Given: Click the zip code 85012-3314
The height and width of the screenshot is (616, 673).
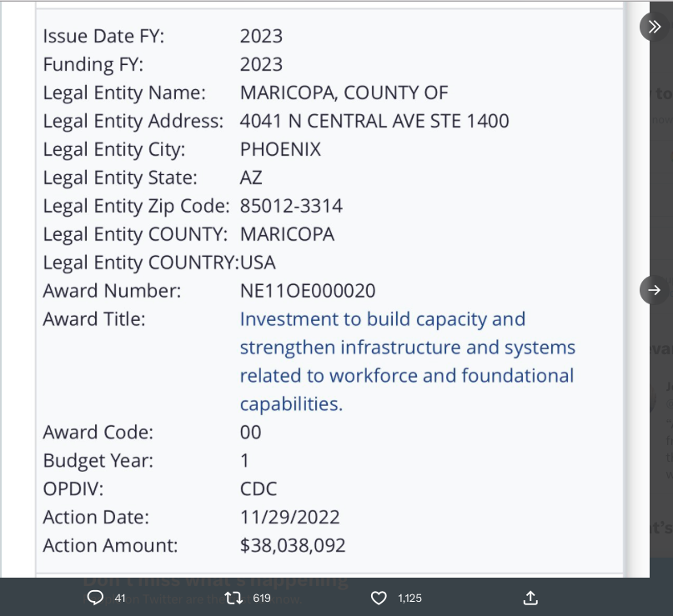Looking at the screenshot, I should tap(291, 207).
